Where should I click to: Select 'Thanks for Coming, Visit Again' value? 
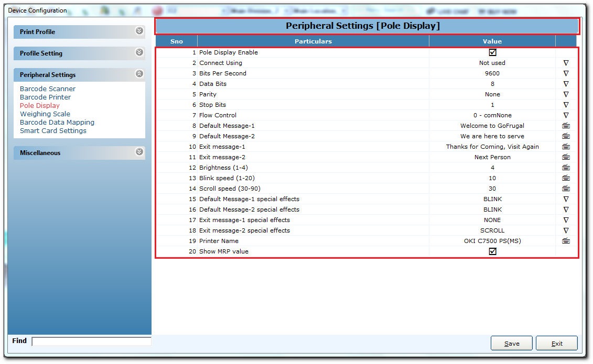coord(492,147)
